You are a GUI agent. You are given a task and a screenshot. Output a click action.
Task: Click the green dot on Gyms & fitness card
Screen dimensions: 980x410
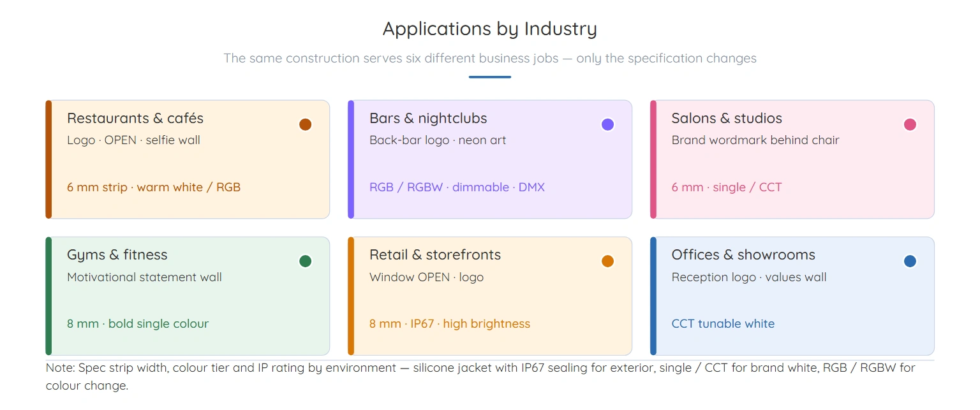[x=305, y=261]
